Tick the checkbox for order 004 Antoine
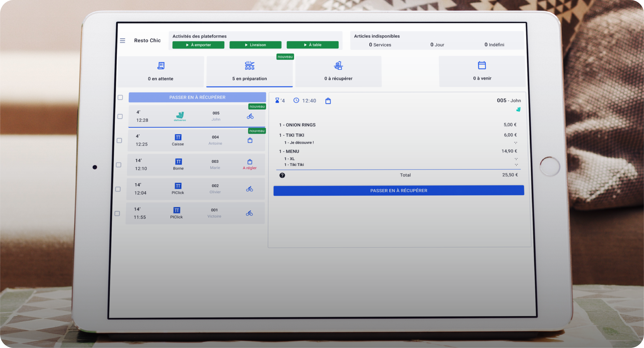 click(119, 140)
